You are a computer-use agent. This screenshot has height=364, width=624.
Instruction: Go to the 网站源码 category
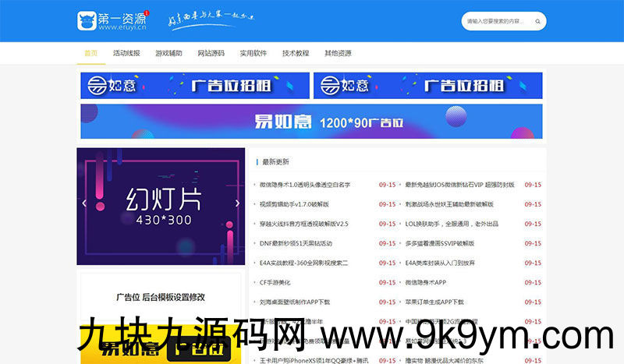[211, 53]
